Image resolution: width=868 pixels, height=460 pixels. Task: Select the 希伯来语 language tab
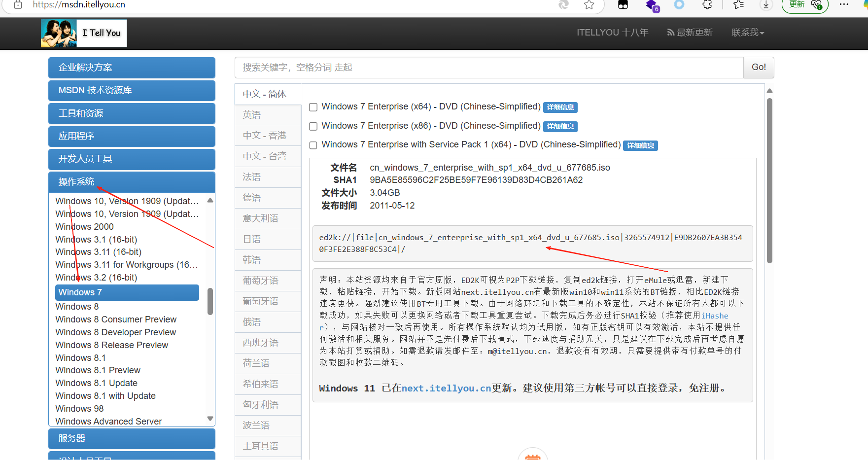tap(268, 384)
